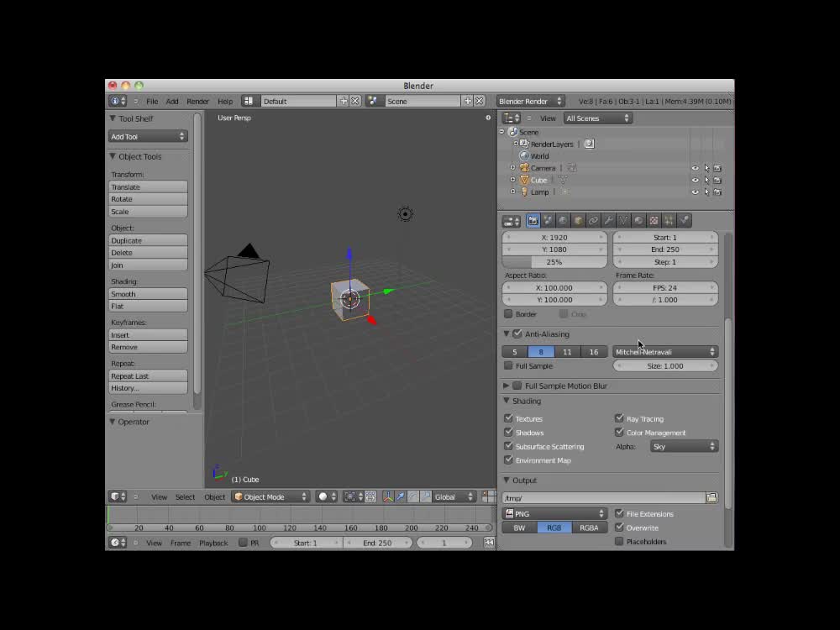
Task: Select the rotate manipulator icon in 3D view header
Action: pyautogui.click(x=413, y=496)
